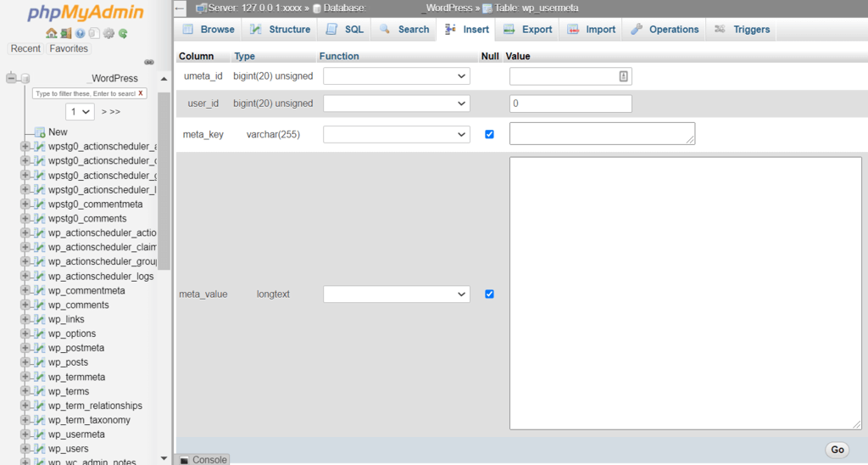Click the Go button
The width and height of the screenshot is (868, 465).
point(837,450)
